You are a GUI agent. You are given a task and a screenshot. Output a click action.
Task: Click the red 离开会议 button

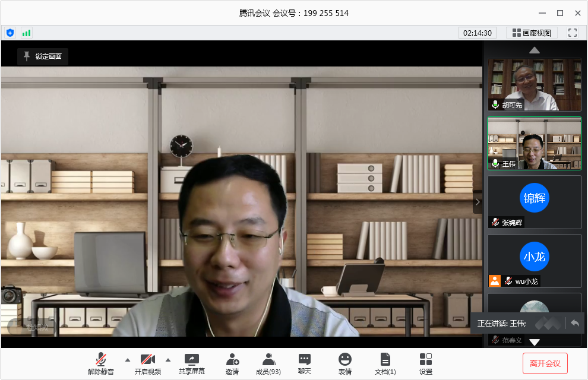[x=545, y=363]
